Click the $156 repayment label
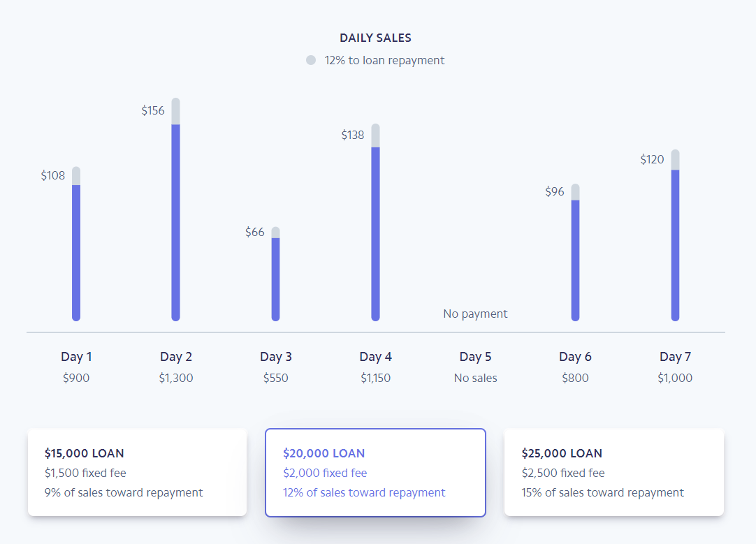The height and width of the screenshot is (544, 756). tap(153, 110)
